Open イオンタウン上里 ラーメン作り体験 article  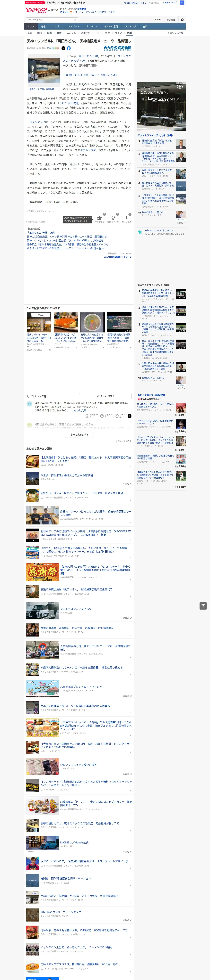76,947
